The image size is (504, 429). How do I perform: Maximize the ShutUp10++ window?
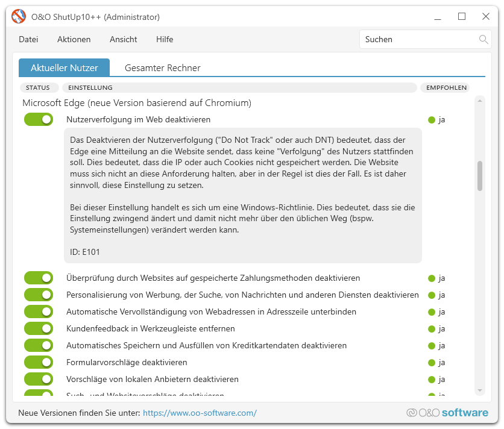click(x=462, y=16)
